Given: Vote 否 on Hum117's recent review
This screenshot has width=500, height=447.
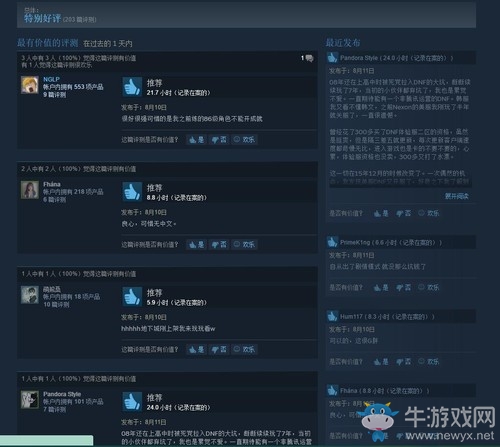Looking at the screenshot, I should click(x=403, y=362).
